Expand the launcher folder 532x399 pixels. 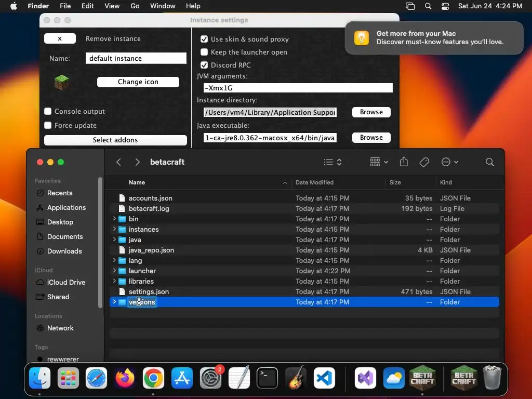tap(114, 271)
